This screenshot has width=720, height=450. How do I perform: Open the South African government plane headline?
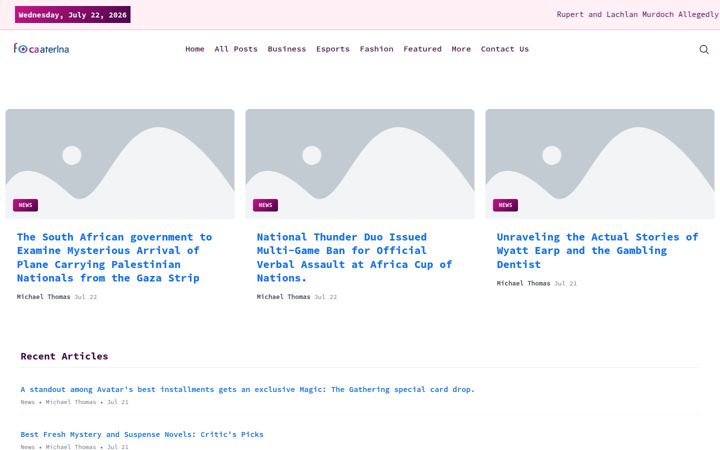tap(114, 257)
